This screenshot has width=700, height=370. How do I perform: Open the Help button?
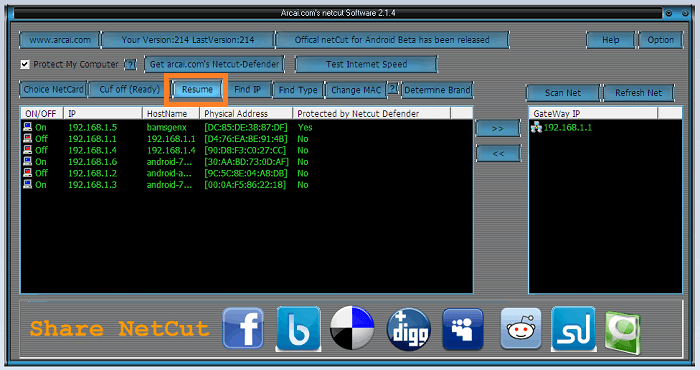tap(610, 40)
